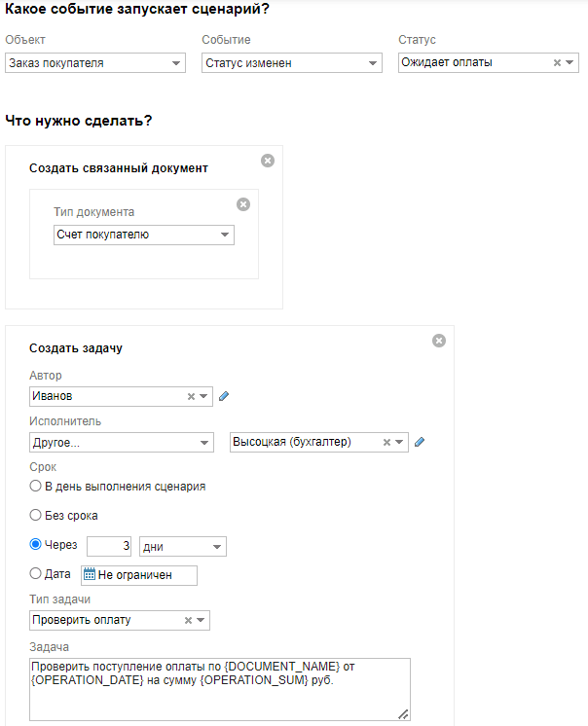588x726 pixels.
Task: Choose the 'Через' deadline radio option
Action: (36, 545)
